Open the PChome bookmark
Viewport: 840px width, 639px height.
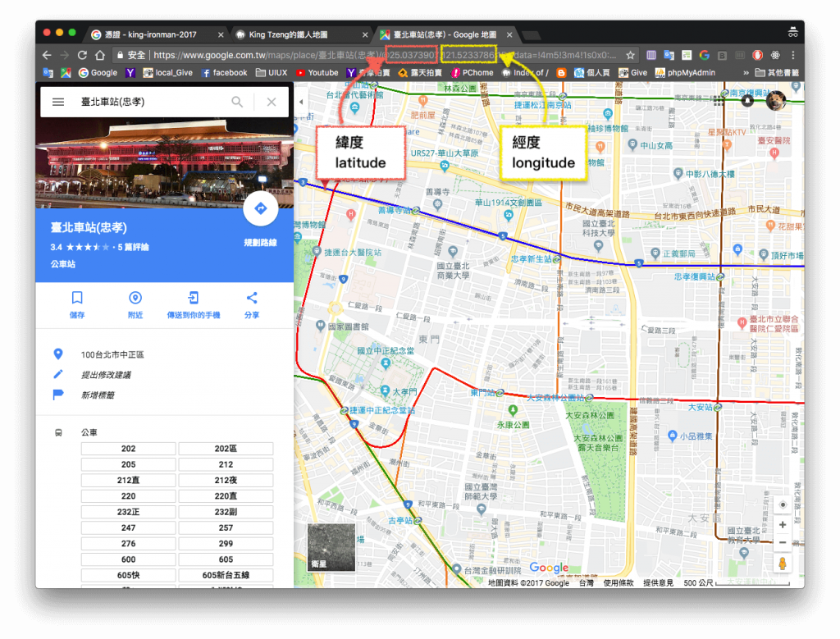pyautogui.click(x=472, y=73)
